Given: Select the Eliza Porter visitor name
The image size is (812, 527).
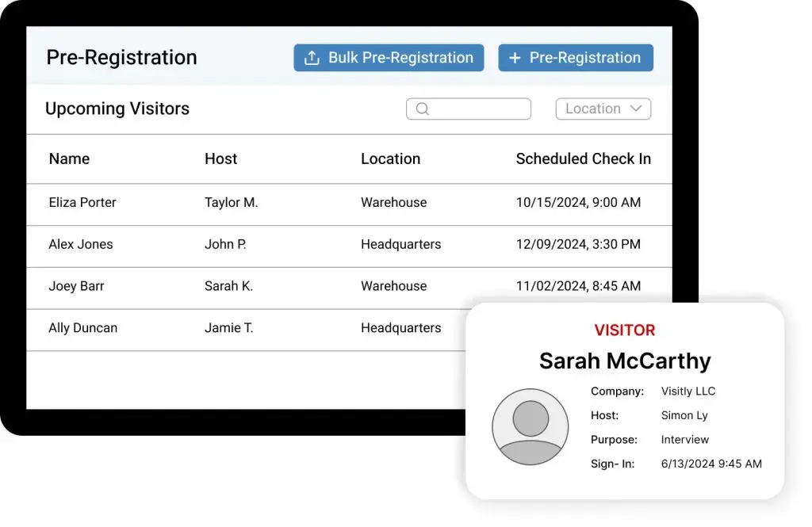Looking at the screenshot, I should point(82,202).
